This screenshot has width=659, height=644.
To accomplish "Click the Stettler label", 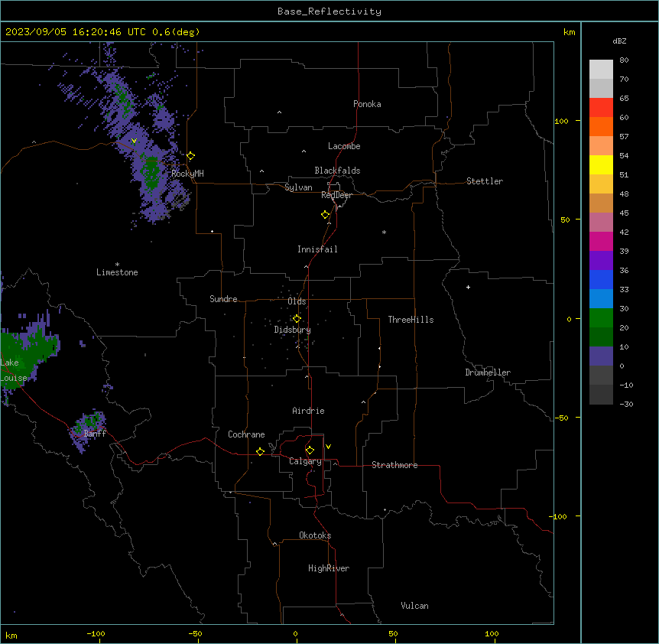I will 485,181.
